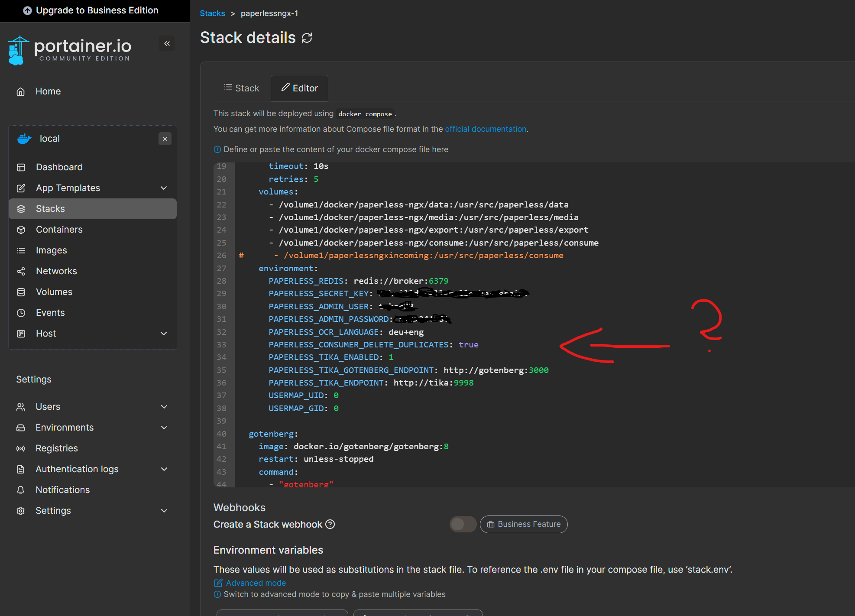
Task: Click the Stacks breadcrumb link
Action: tap(212, 13)
